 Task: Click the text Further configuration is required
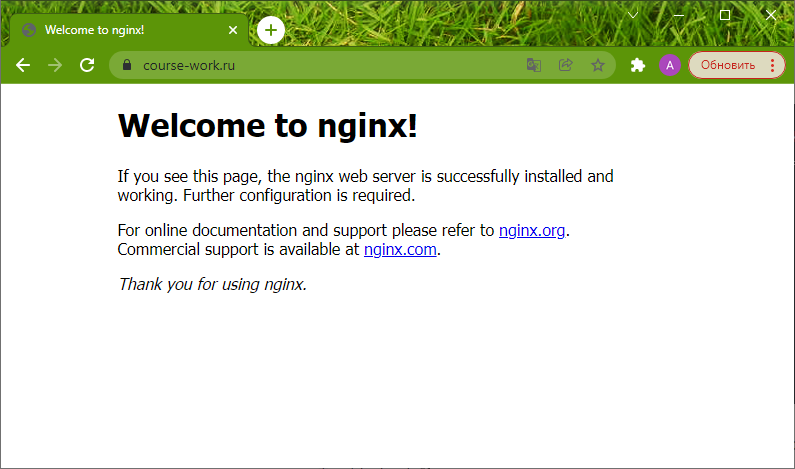[299, 195]
